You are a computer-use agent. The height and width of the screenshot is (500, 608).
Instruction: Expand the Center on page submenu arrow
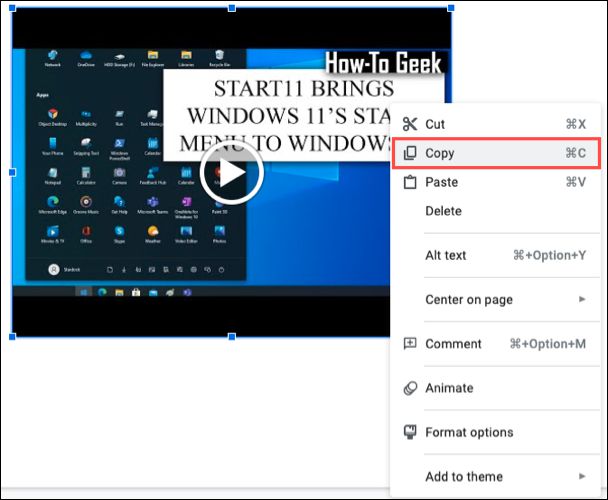(x=582, y=299)
